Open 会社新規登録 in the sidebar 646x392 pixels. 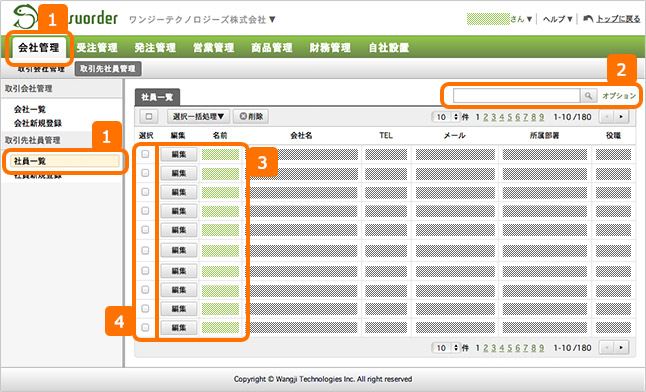coord(38,123)
